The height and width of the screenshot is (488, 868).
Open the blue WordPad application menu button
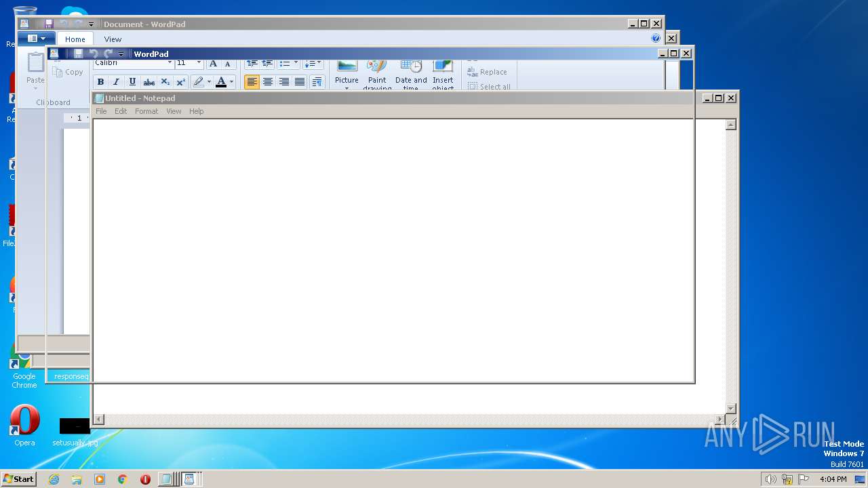coord(37,39)
